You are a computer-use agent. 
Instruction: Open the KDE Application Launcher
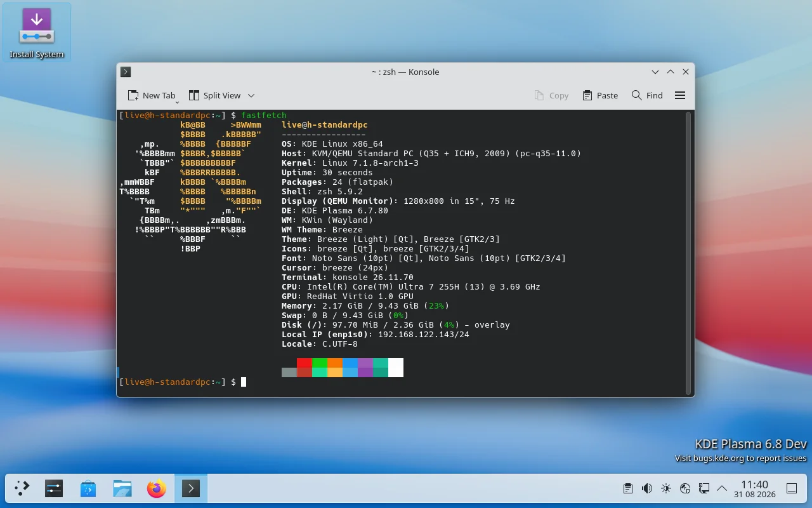[x=22, y=488]
